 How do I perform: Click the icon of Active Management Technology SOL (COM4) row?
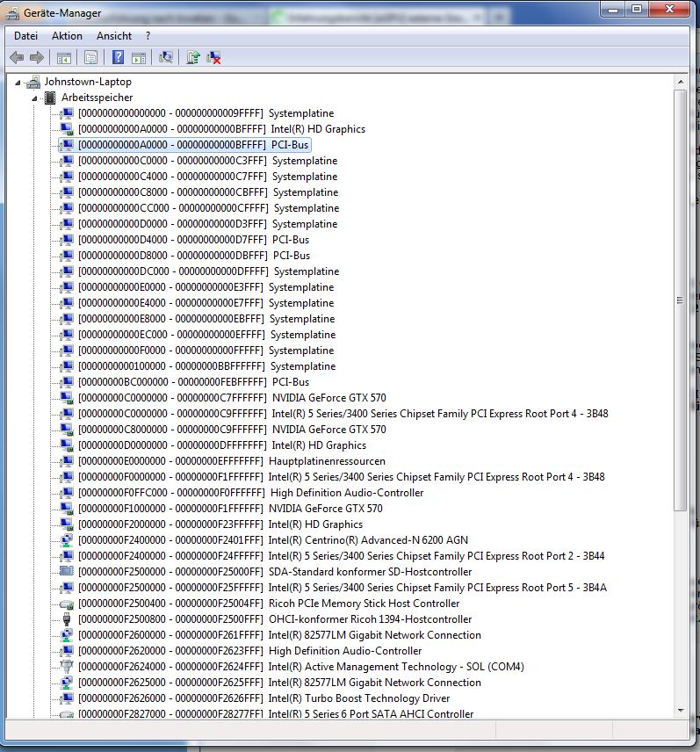point(67,667)
